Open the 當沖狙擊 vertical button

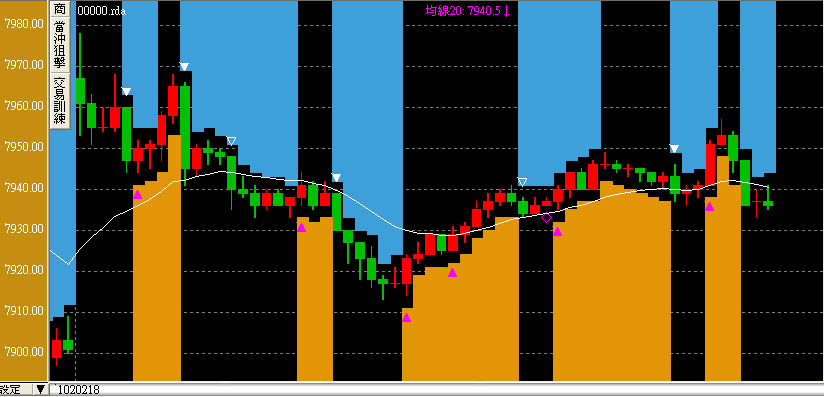point(60,45)
